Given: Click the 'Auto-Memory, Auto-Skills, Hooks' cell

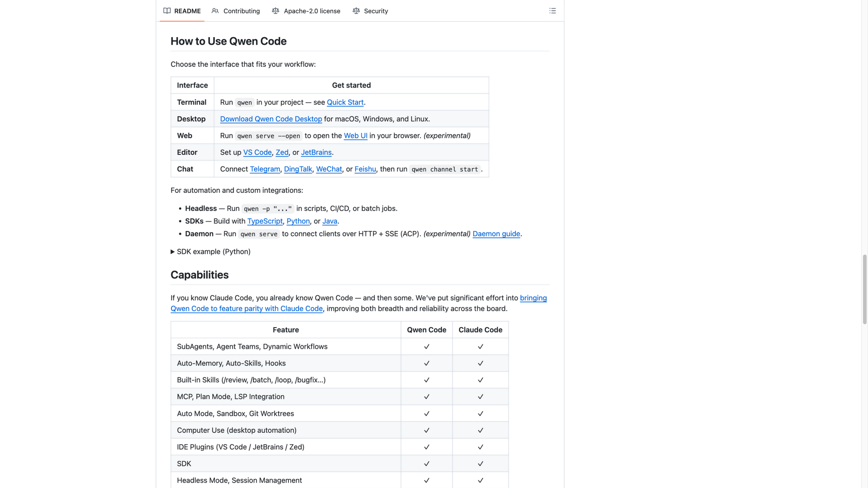Looking at the screenshot, I should click(286, 363).
